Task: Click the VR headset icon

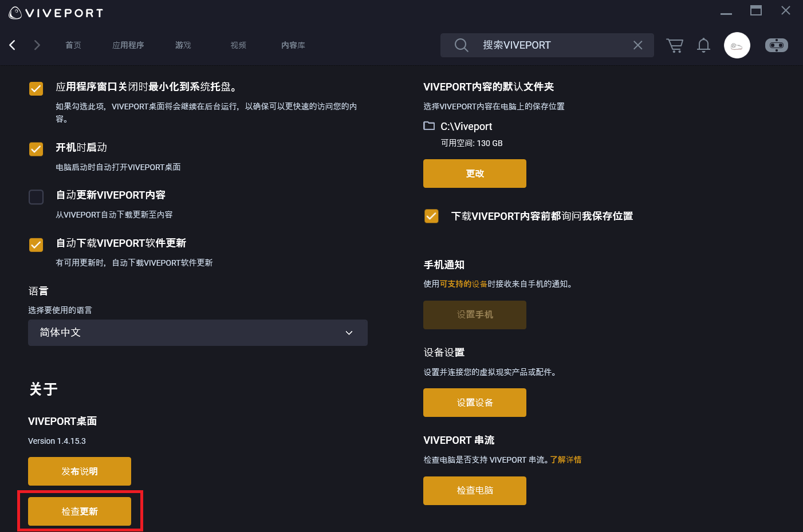Action: pyautogui.click(x=777, y=45)
